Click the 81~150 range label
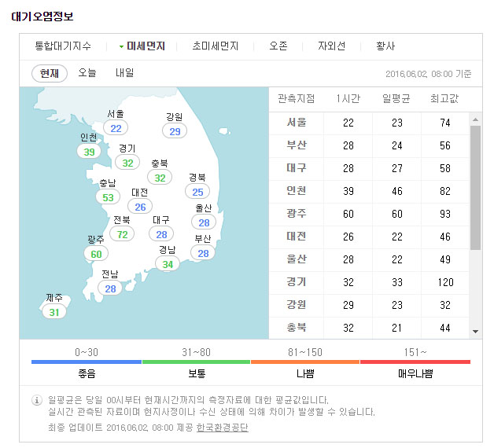Screen dimensions: 494x448 (x=305, y=352)
